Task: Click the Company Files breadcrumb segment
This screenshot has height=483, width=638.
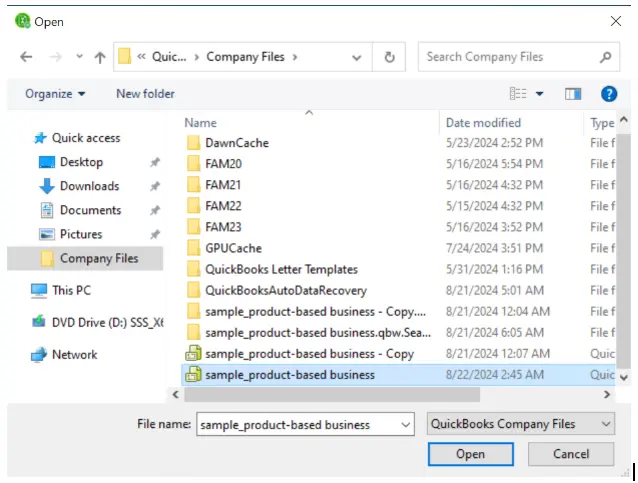Action: point(245,57)
